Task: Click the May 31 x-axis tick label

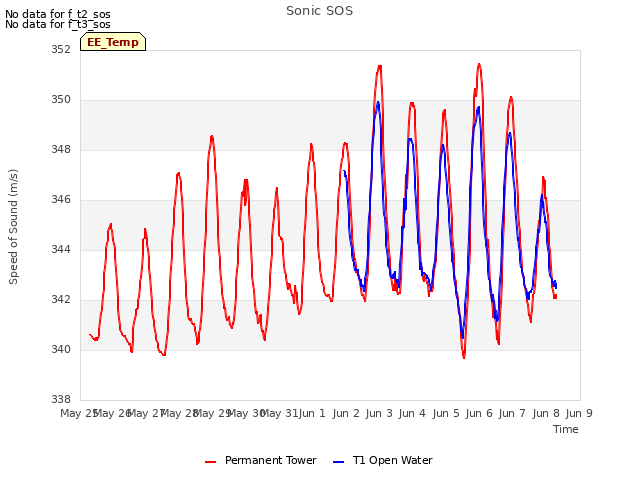Action: [279, 413]
